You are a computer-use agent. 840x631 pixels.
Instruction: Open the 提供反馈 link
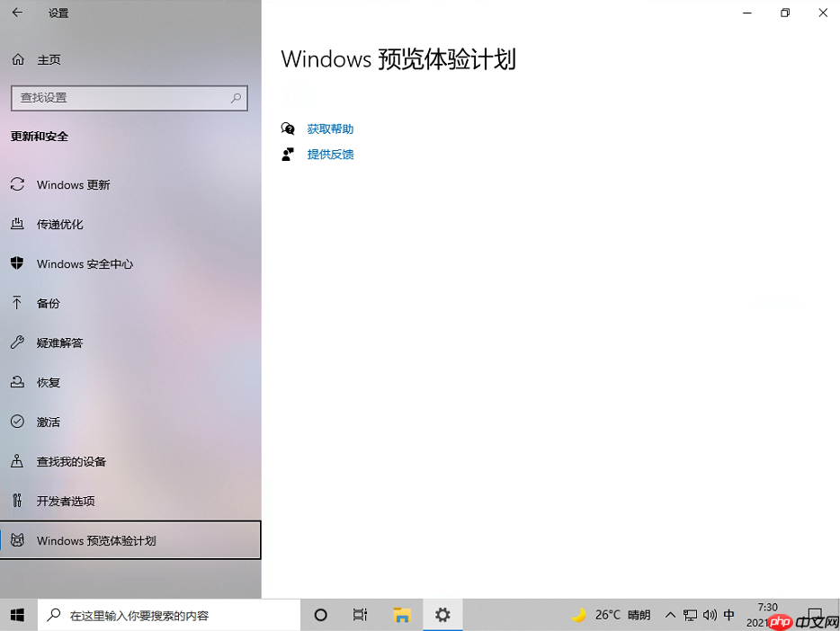330,155
